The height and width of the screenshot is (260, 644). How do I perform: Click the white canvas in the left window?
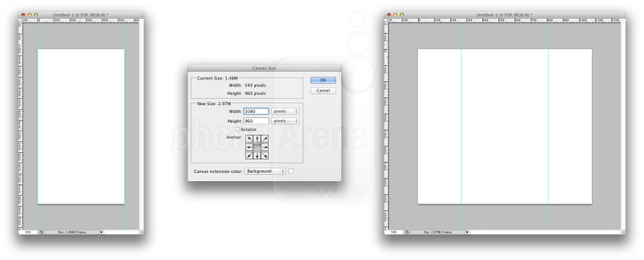(x=81, y=126)
